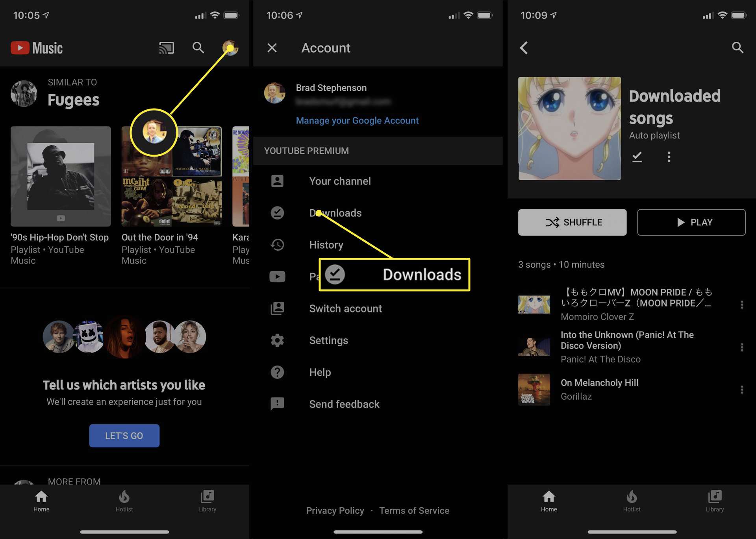This screenshot has height=539, width=756.
Task: Select the Your channel menu entry
Action: (x=340, y=181)
